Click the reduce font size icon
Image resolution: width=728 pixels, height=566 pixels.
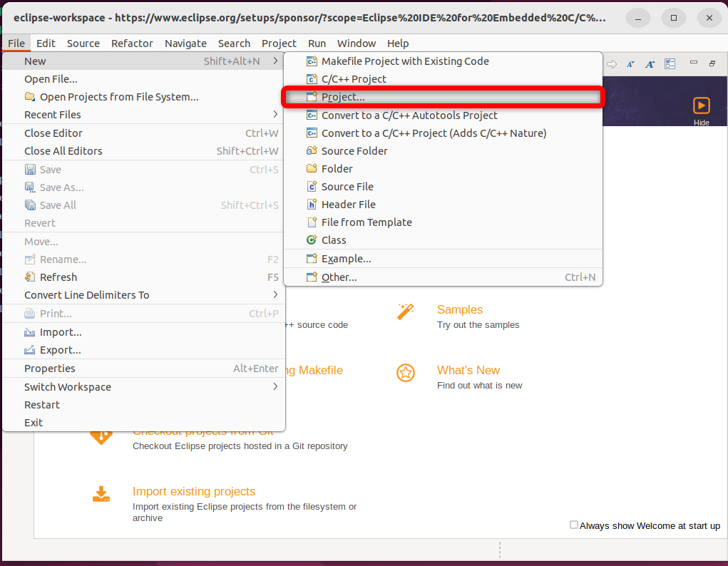click(x=630, y=64)
